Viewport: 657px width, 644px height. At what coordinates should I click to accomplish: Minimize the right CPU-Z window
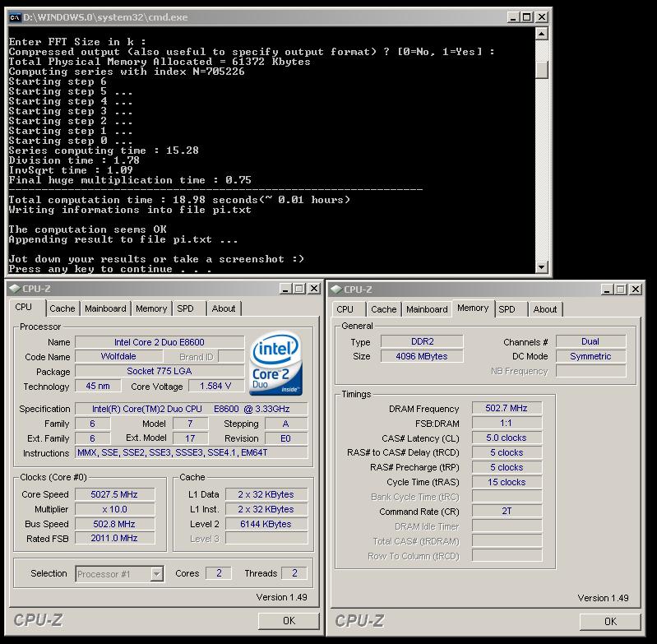(x=607, y=290)
